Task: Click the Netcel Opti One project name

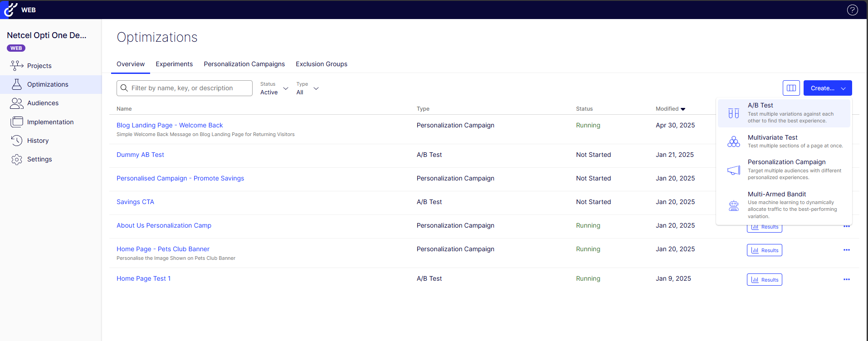Action: pyautogui.click(x=47, y=35)
